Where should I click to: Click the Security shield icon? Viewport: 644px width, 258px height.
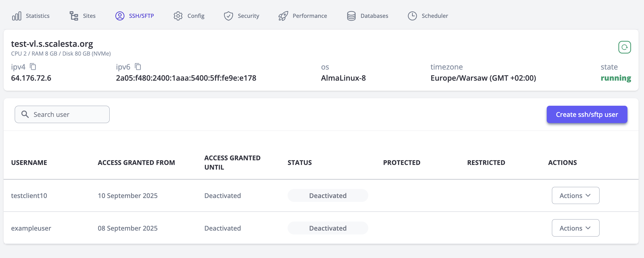[228, 16]
